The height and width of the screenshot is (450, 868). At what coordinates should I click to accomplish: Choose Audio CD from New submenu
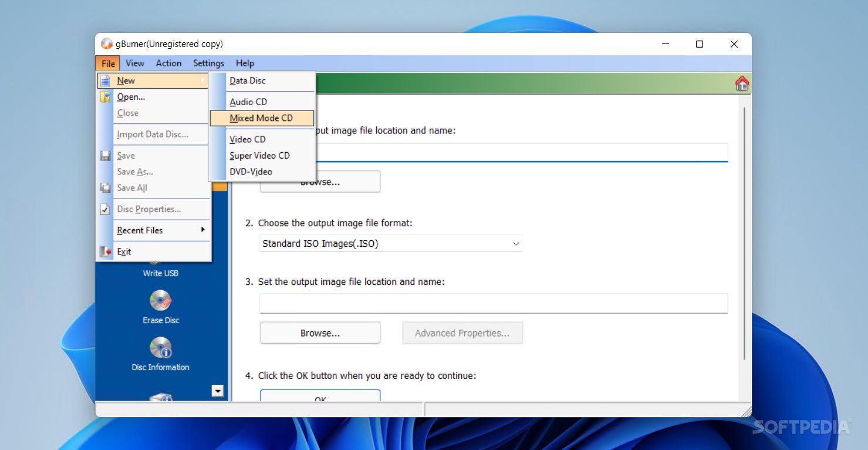click(x=262, y=102)
